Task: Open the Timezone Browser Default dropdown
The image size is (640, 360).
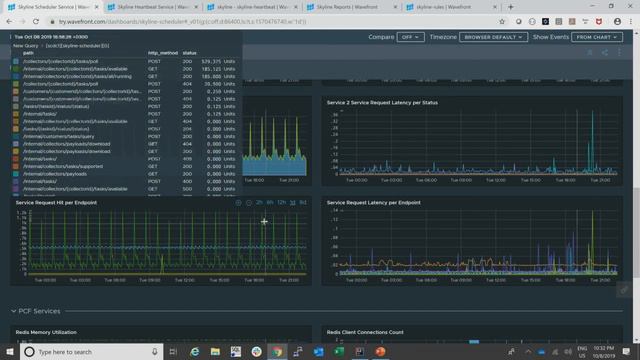Action: click(x=493, y=37)
